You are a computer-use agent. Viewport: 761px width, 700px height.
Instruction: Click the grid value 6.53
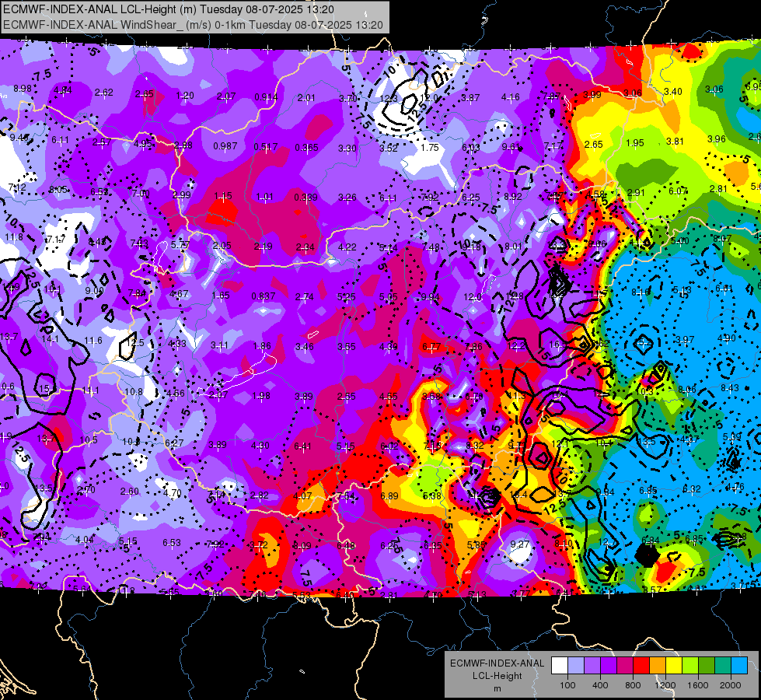[x=172, y=543]
